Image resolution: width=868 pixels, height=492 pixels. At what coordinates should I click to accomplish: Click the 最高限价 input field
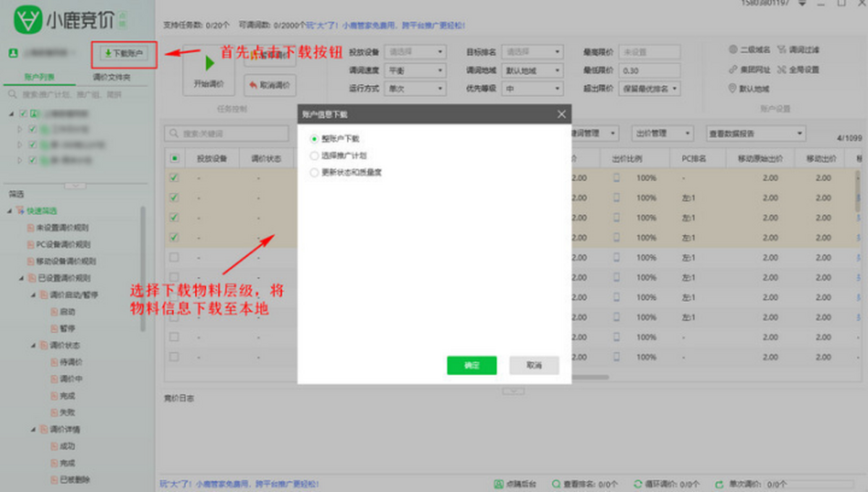[650, 51]
